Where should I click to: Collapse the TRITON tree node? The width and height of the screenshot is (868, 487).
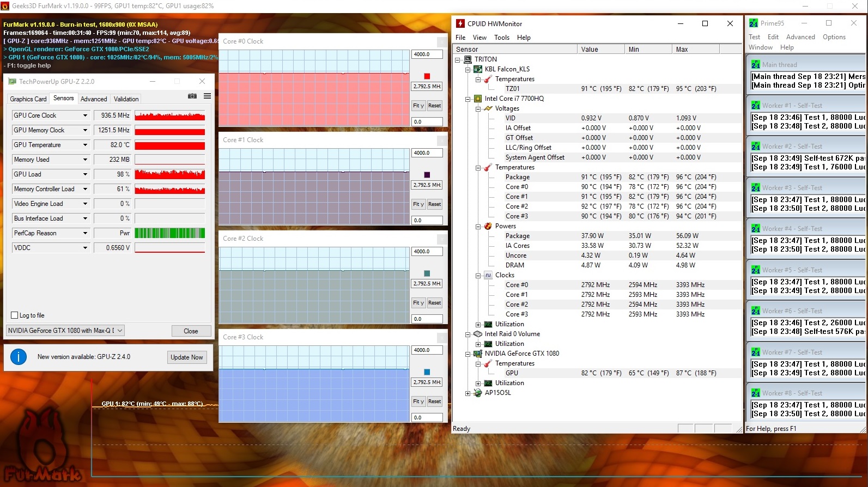(458, 59)
